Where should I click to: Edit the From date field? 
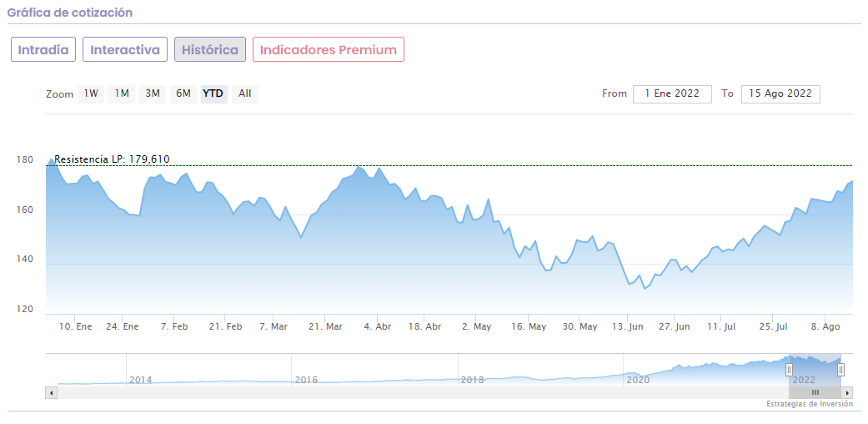(x=672, y=93)
